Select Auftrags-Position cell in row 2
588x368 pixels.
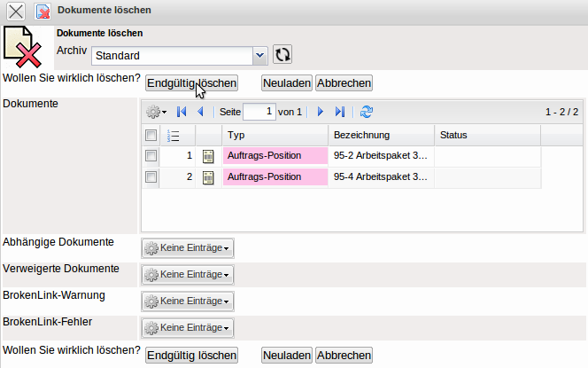pyautogui.click(x=275, y=176)
